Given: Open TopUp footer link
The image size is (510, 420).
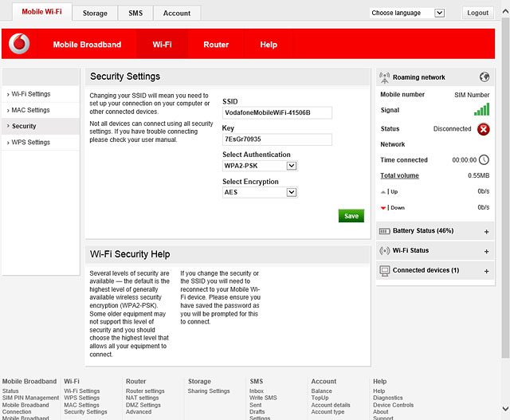Looking at the screenshot, I should pyautogui.click(x=320, y=398).
